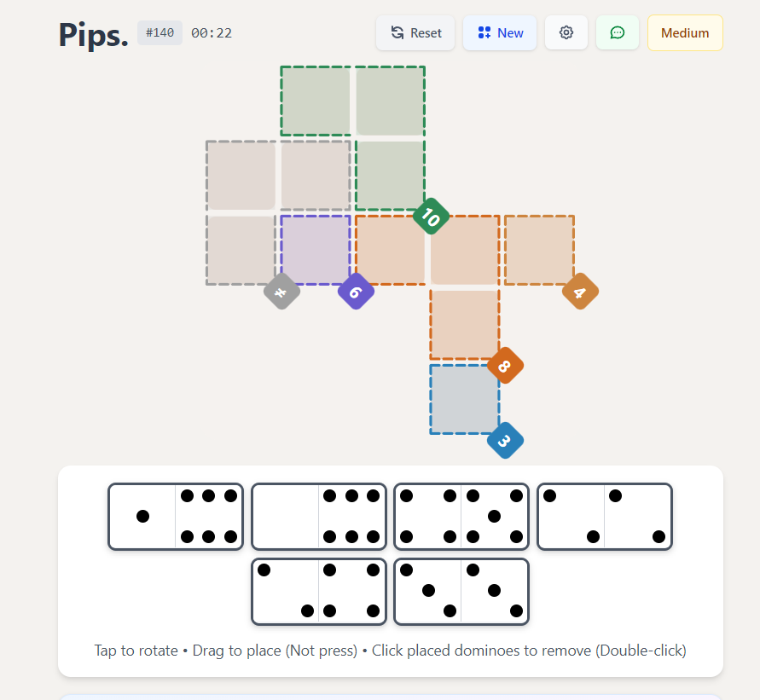This screenshot has height=700, width=760.
Task: Click the empty blue-outlined grid cell
Action: (464, 398)
